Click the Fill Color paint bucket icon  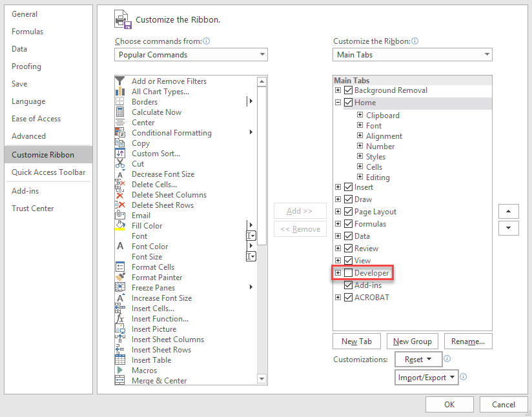click(x=119, y=226)
